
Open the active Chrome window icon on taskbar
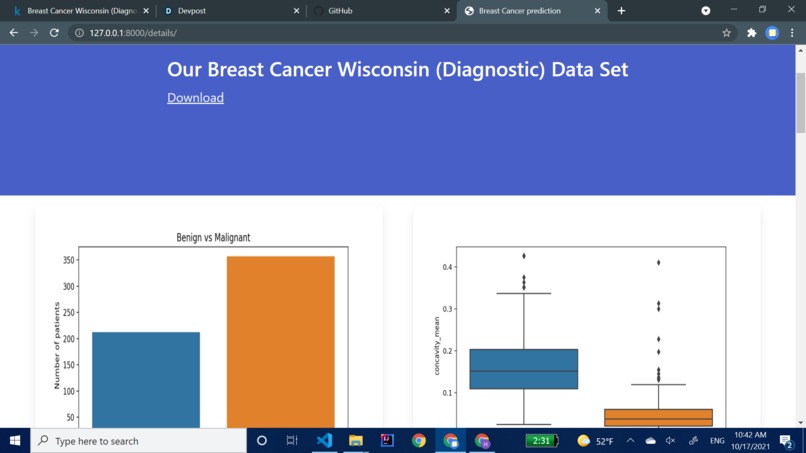450,441
